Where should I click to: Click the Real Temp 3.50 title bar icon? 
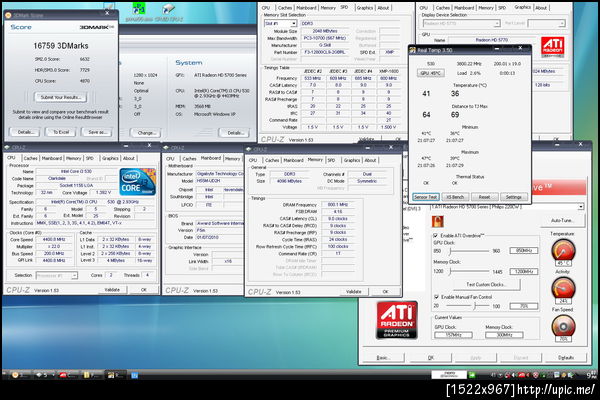pyautogui.click(x=412, y=50)
